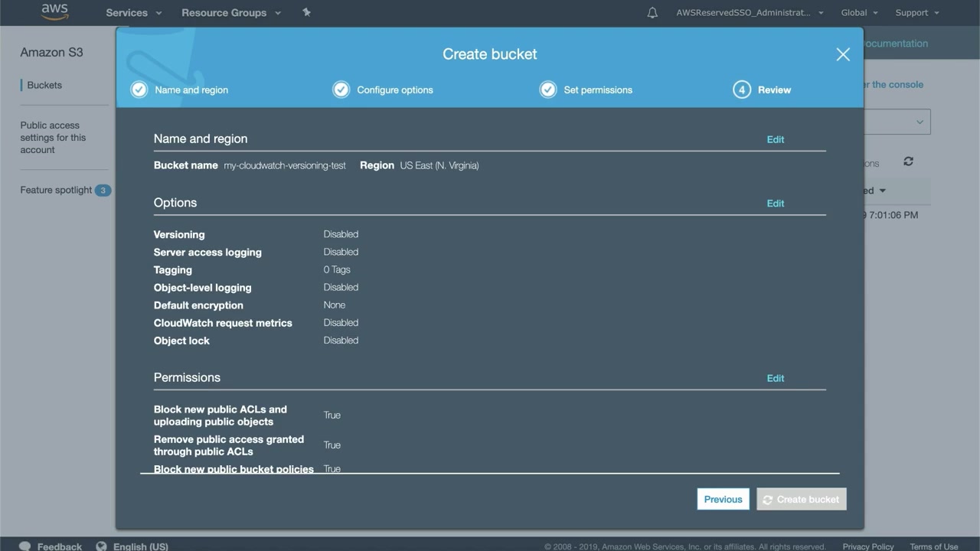Open the Privacy Policy link
Screen dimensions: 980x551
[x=868, y=546]
